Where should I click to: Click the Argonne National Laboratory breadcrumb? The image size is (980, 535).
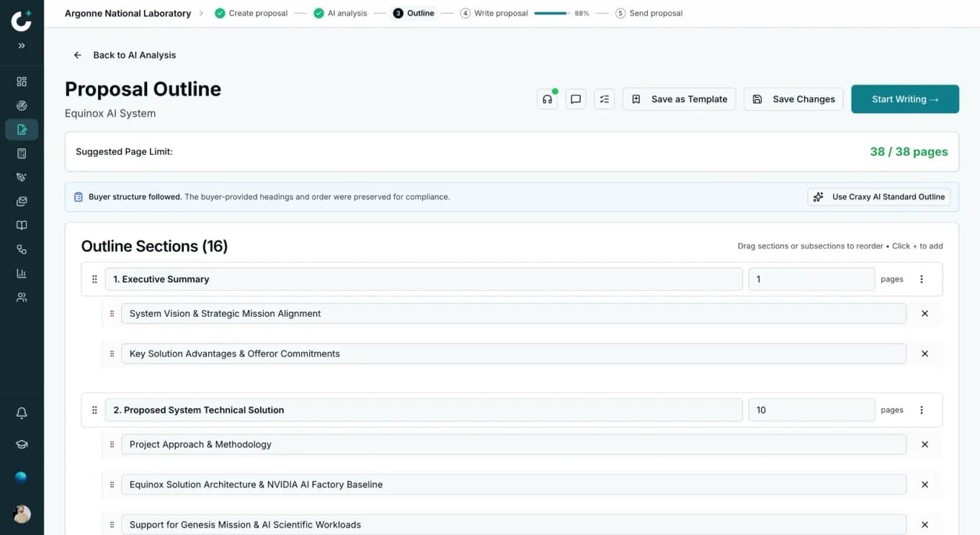[x=128, y=13]
